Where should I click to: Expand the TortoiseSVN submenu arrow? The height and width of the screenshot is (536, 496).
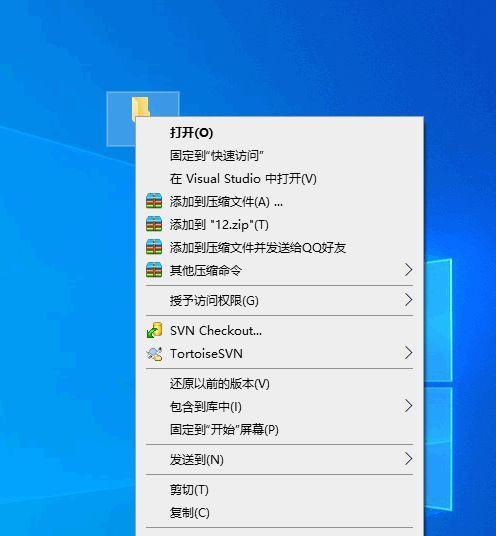click(408, 353)
